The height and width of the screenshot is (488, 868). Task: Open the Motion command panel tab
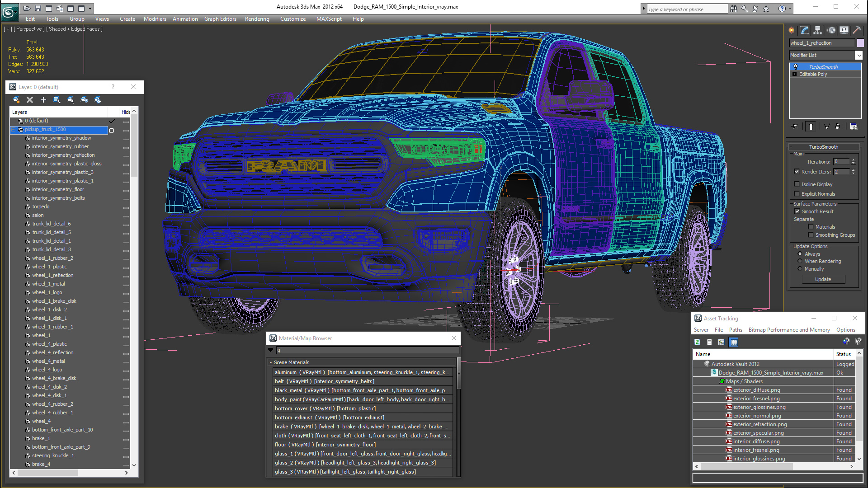click(831, 30)
